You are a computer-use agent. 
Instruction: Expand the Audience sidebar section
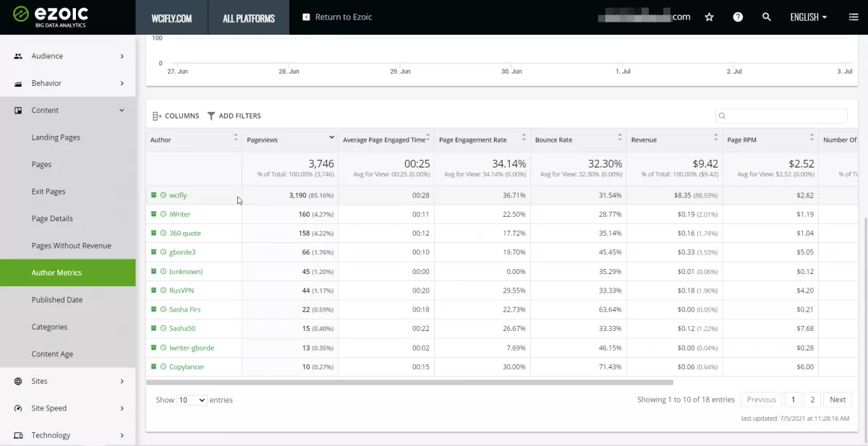click(68, 56)
